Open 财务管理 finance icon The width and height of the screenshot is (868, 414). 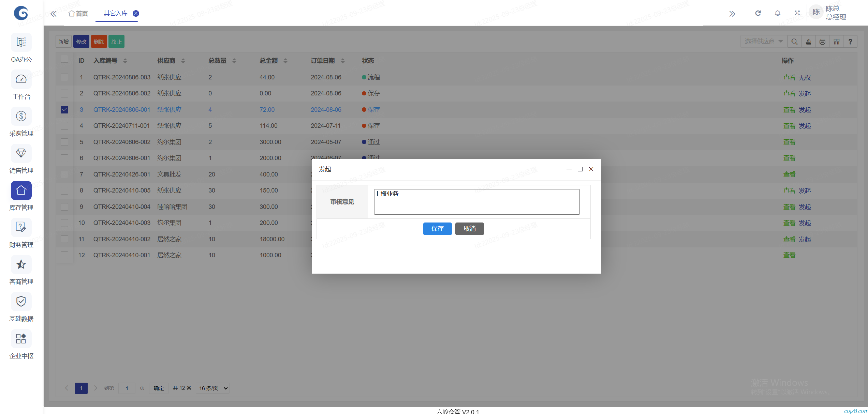pyautogui.click(x=21, y=228)
